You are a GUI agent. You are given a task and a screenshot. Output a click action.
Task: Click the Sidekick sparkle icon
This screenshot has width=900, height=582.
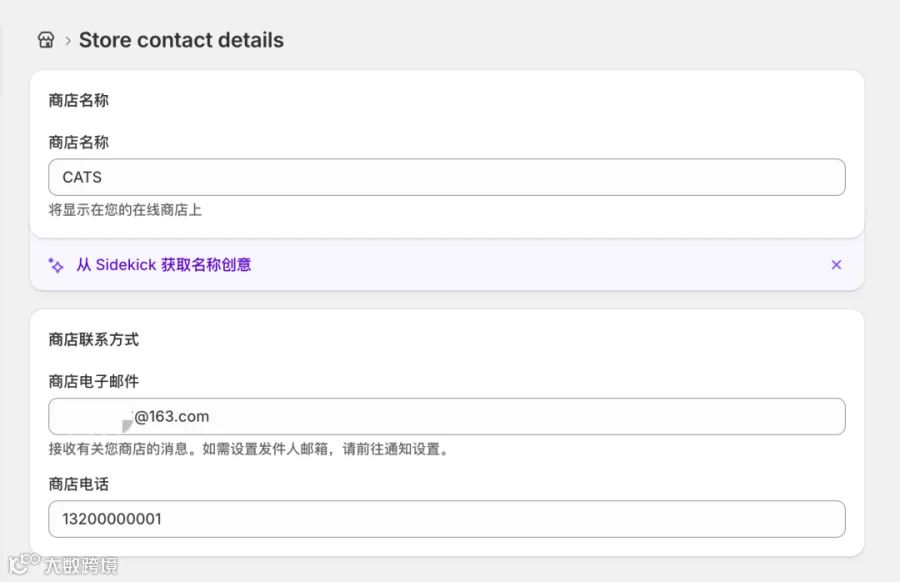(56, 265)
